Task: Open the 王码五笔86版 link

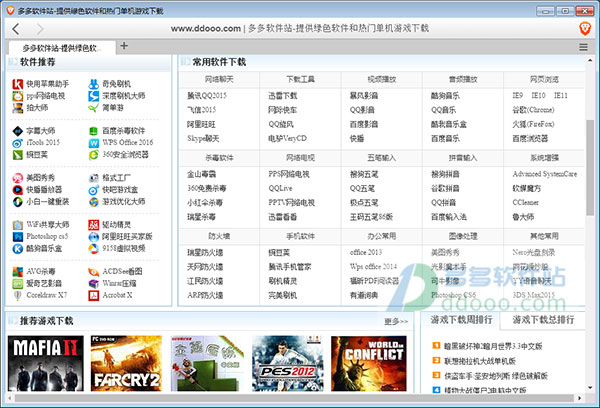Action: [371, 217]
